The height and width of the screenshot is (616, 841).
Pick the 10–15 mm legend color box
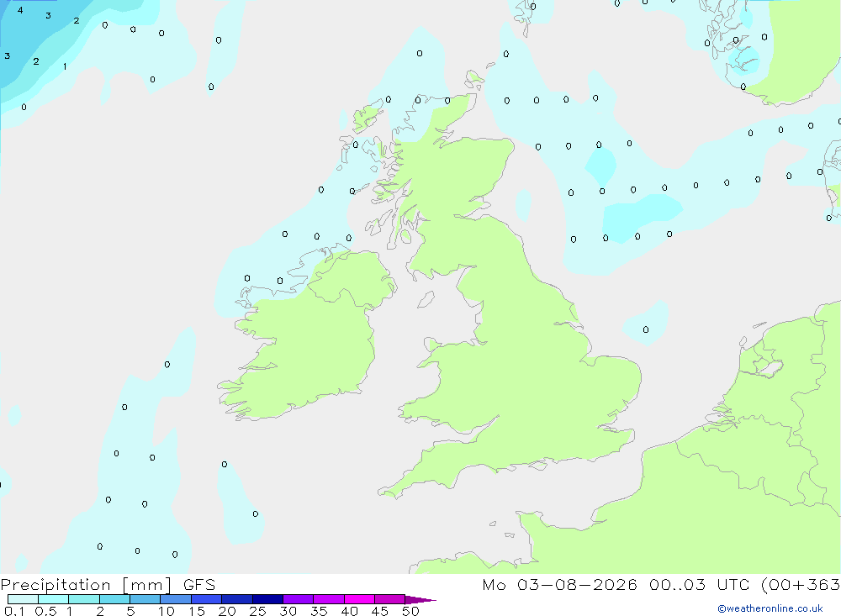point(176,599)
